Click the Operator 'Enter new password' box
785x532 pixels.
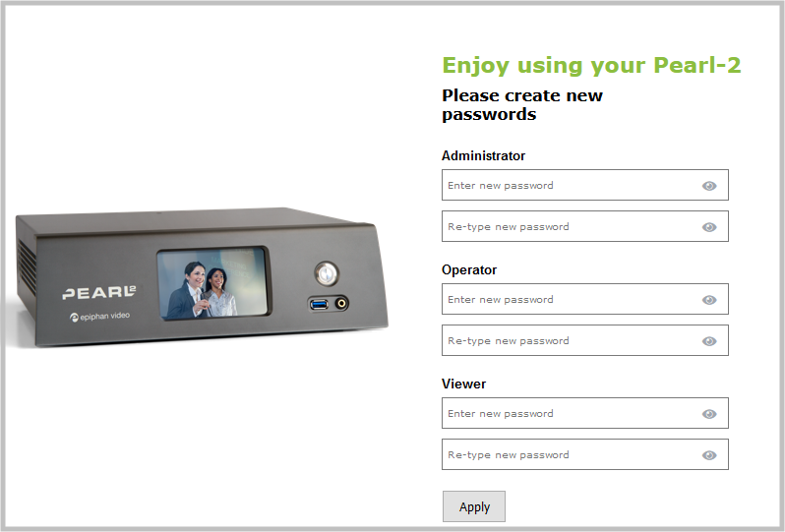click(584, 299)
